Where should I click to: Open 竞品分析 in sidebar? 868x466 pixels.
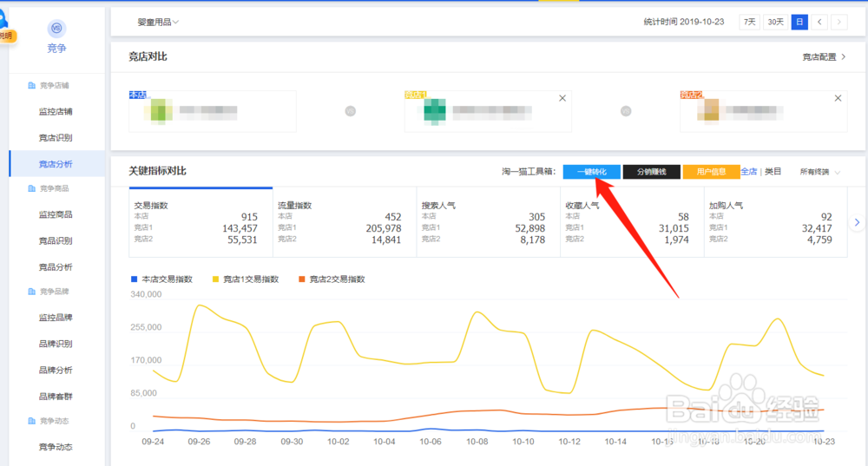(x=56, y=266)
